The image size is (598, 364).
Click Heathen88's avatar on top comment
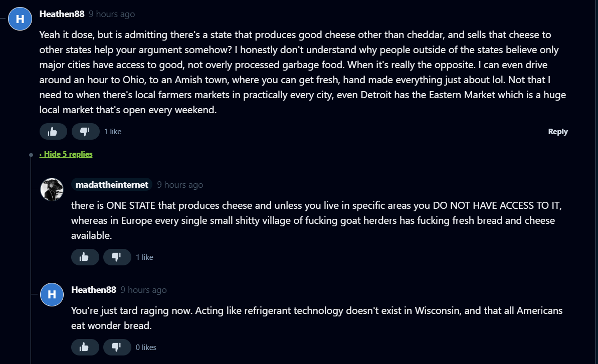click(x=20, y=19)
